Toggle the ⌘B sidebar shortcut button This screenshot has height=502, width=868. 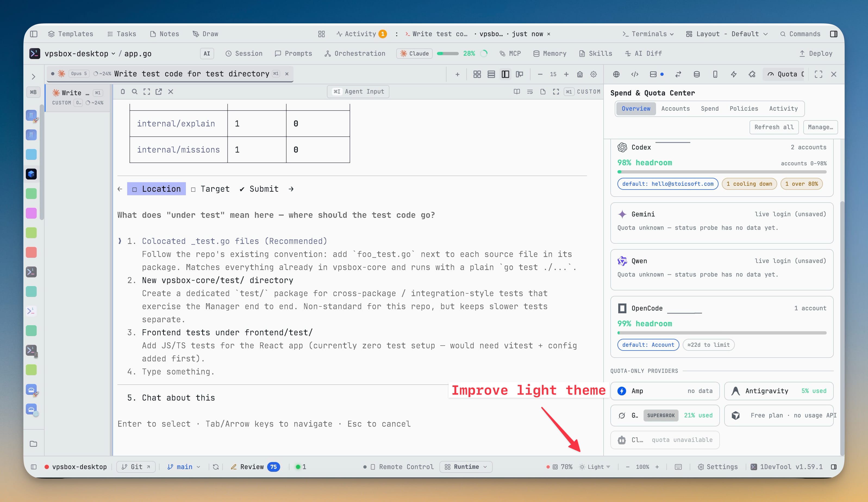click(33, 92)
